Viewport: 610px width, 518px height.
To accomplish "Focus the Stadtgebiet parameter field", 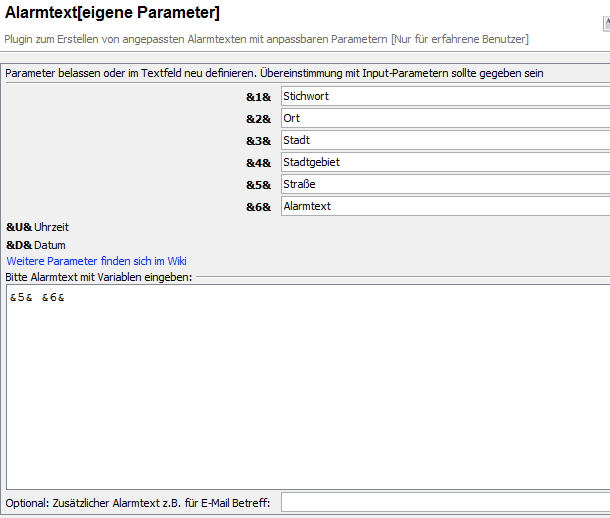I will click(445, 162).
